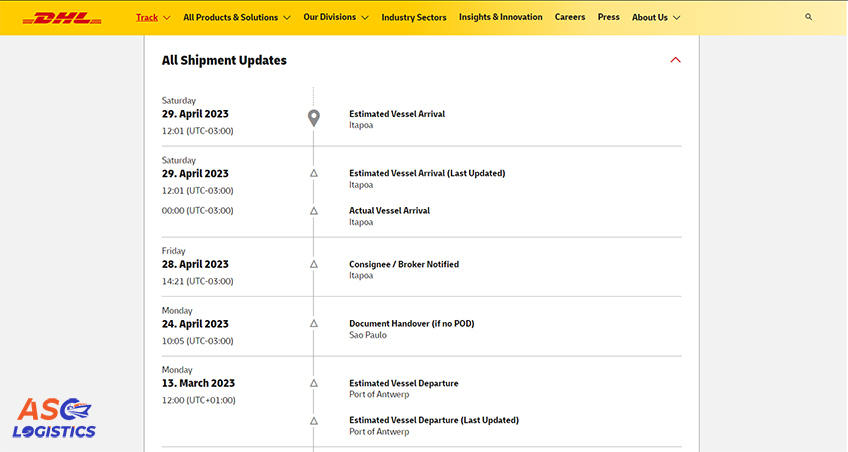Click the triangle marker for Document Handover
Image resolution: width=848 pixels, height=452 pixels.
click(x=313, y=324)
